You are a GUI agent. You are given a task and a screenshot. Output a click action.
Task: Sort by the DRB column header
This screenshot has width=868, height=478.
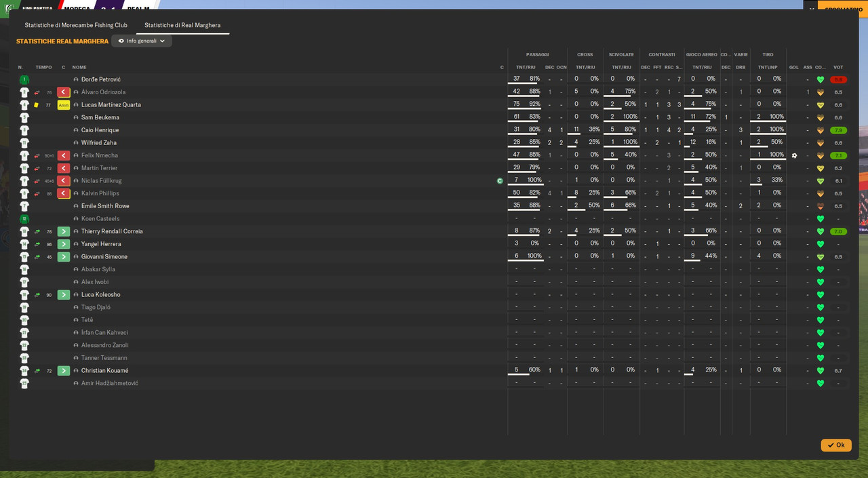(741, 67)
